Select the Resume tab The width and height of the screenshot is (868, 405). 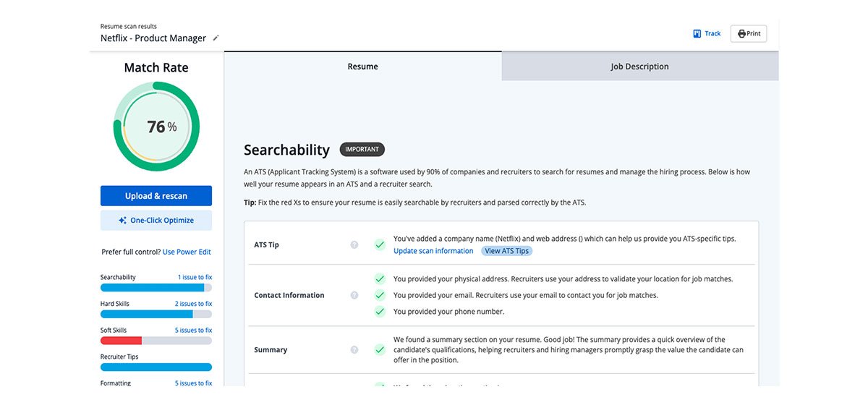coord(362,67)
